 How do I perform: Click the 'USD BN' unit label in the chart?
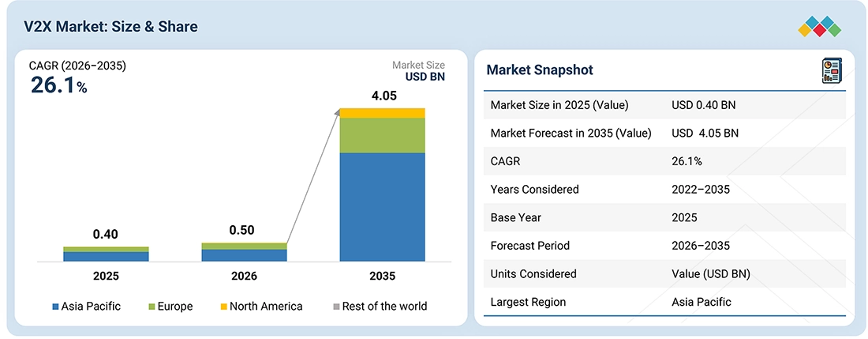(x=425, y=77)
